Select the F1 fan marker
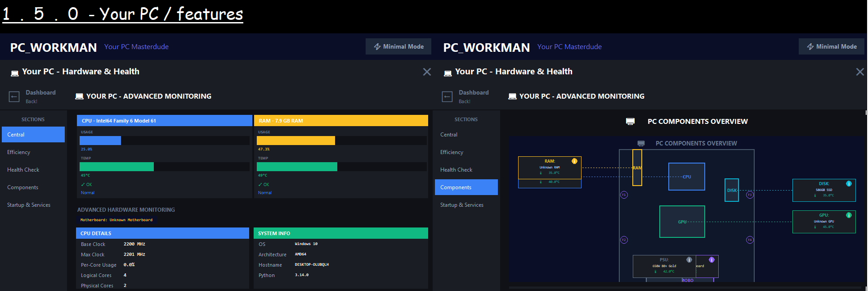This screenshot has height=291, width=868. 624,195
